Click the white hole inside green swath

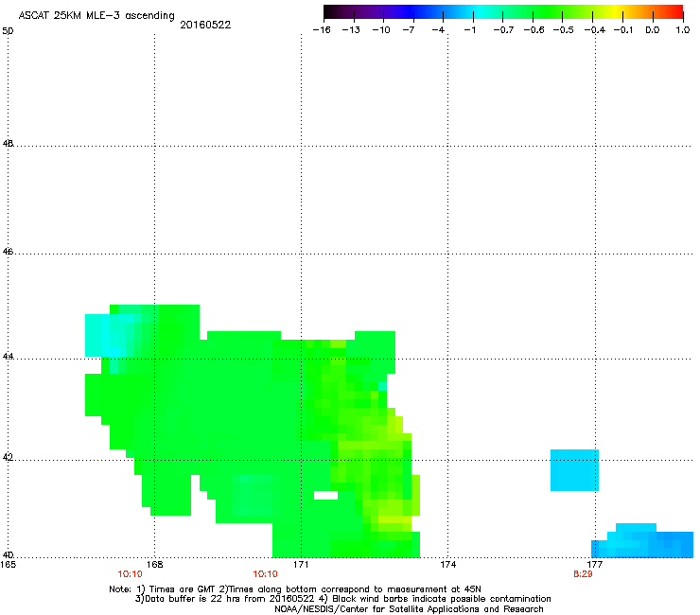tap(326, 495)
